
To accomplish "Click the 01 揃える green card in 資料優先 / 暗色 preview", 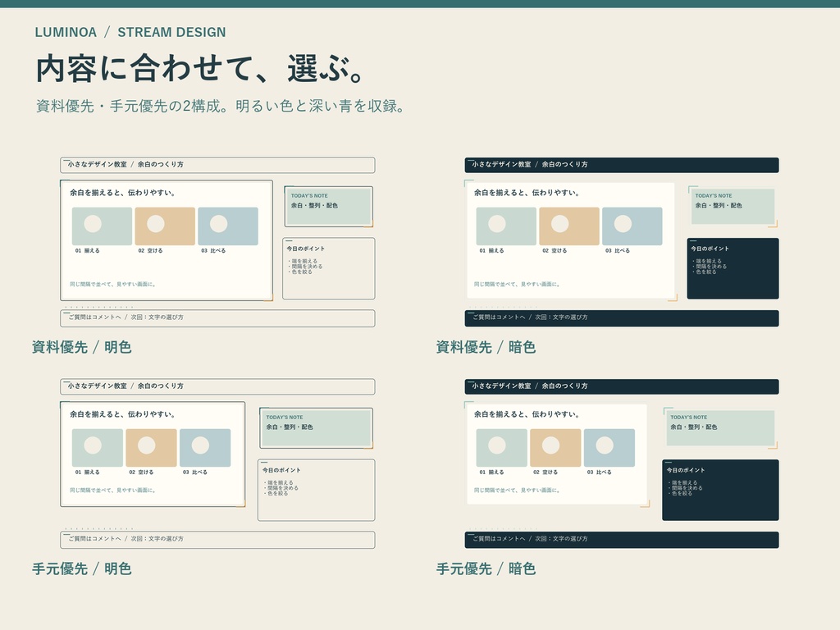I will tap(506, 226).
